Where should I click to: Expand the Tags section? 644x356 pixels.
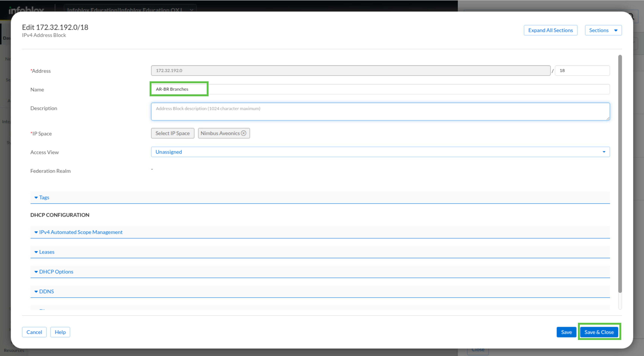[320, 198]
